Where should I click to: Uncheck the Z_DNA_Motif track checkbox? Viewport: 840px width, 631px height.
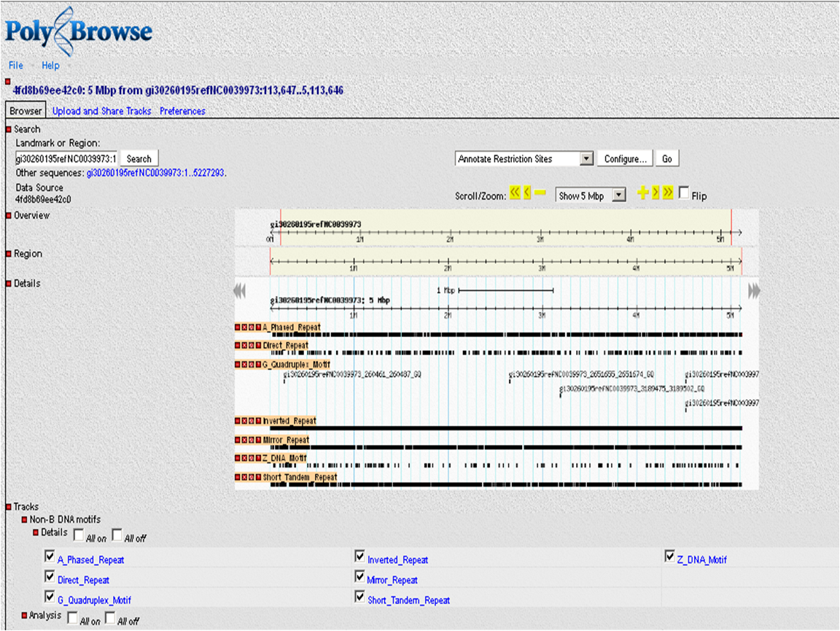[x=669, y=557]
